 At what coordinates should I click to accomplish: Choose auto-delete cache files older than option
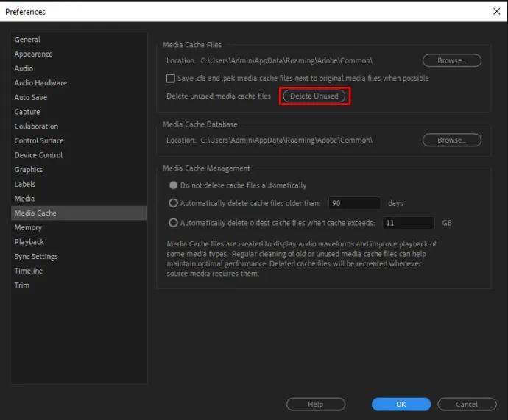pos(174,203)
